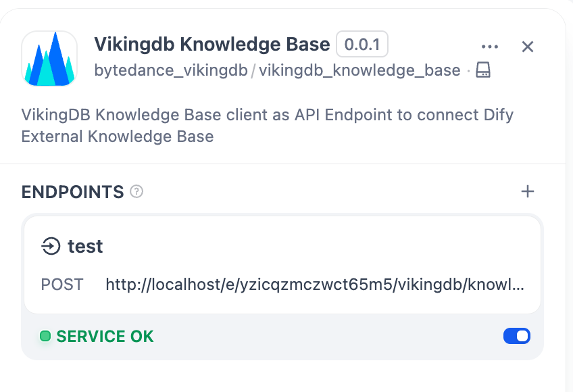
Task: Click the bytedance_vikingdb author name
Action: 171,70
